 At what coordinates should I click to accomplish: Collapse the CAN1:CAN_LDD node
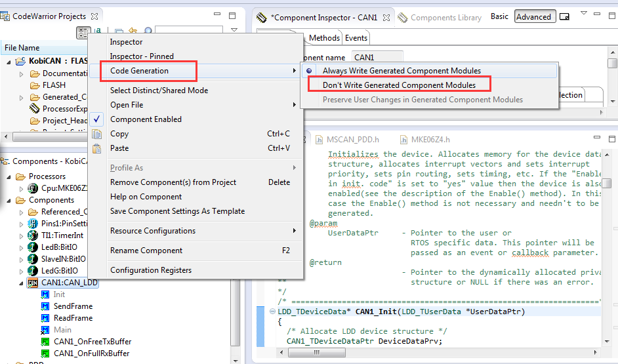[x=21, y=283]
